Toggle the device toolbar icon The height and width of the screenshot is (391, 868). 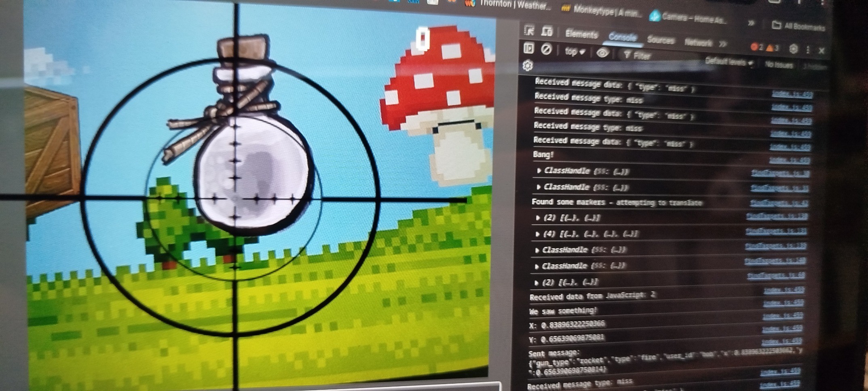[x=547, y=31]
